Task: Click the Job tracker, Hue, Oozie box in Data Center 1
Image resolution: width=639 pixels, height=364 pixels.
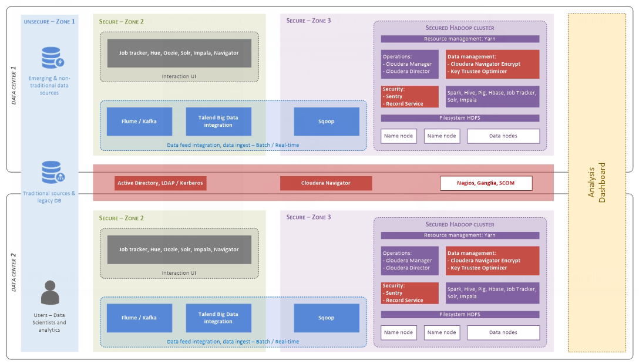Action: pos(179,53)
